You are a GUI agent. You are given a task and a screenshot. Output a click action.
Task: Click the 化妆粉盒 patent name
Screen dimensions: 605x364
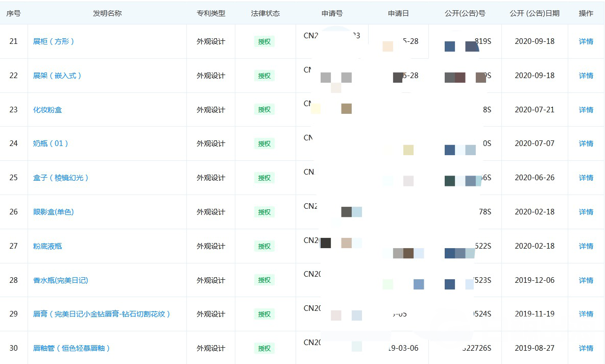coord(47,110)
